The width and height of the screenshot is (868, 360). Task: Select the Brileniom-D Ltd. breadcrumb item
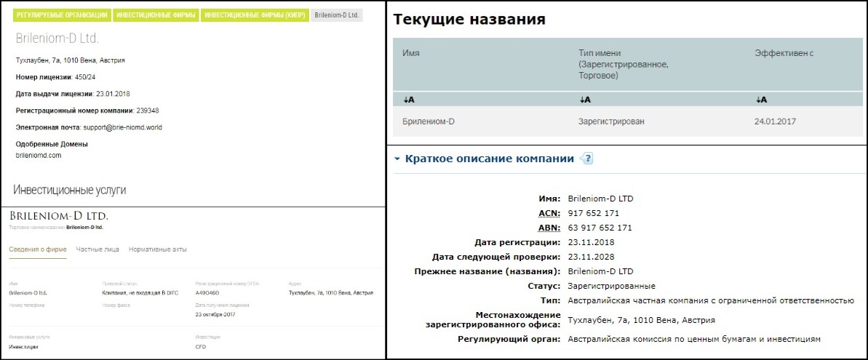(x=337, y=15)
